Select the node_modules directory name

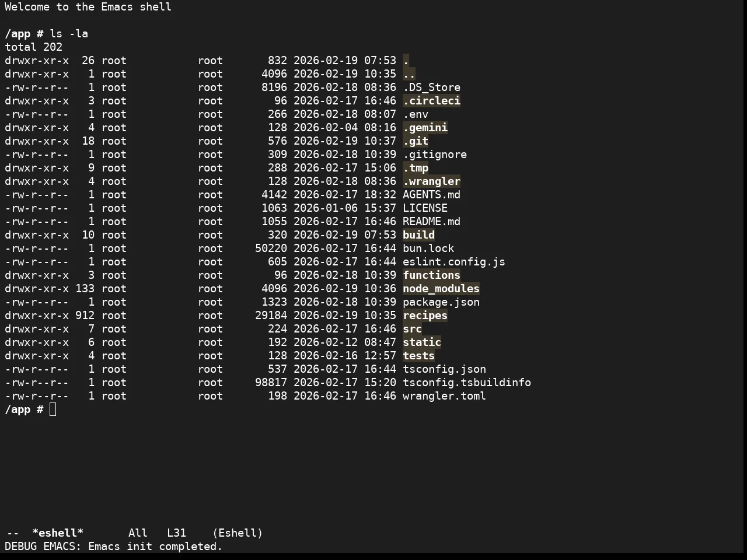(441, 289)
